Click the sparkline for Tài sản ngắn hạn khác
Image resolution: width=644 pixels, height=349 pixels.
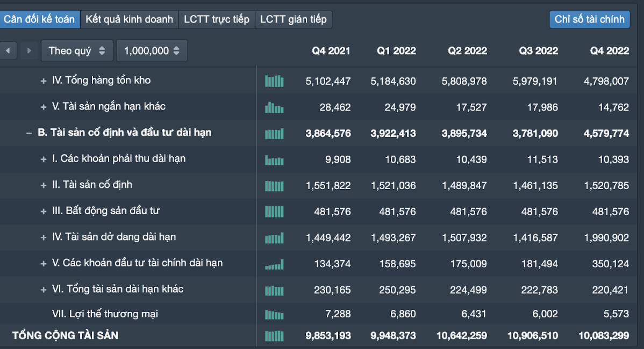pyautogui.click(x=274, y=107)
